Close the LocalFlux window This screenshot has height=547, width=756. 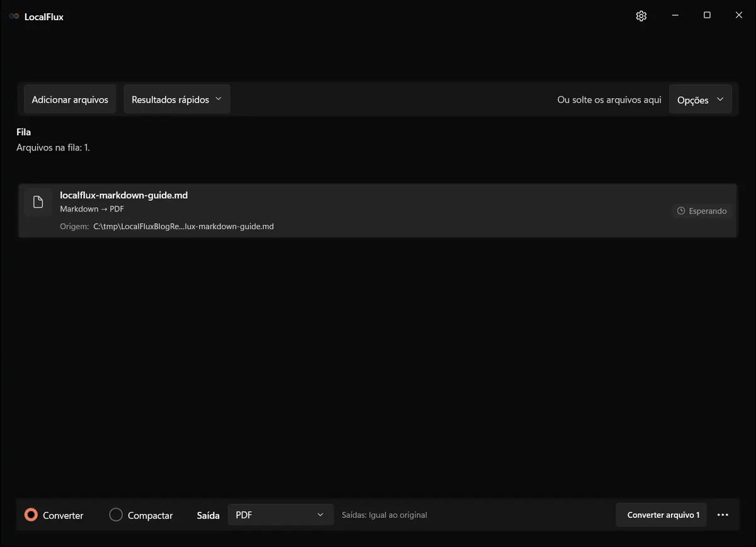tap(739, 16)
